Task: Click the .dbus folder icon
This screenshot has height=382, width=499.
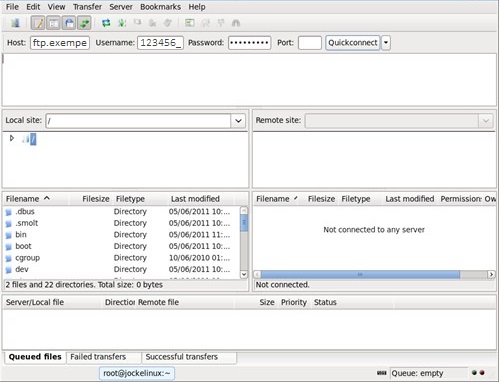Action: (x=9, y=212)
